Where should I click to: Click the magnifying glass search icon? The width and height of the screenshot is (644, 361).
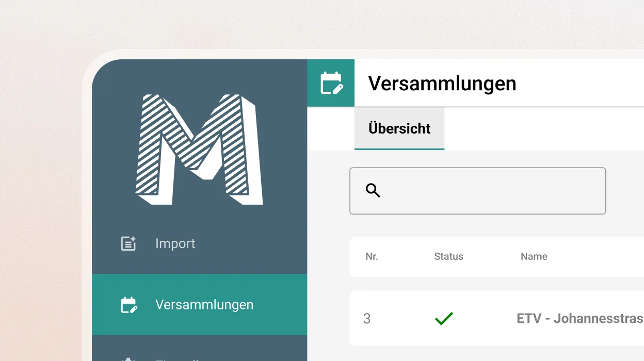coord(373,191)
